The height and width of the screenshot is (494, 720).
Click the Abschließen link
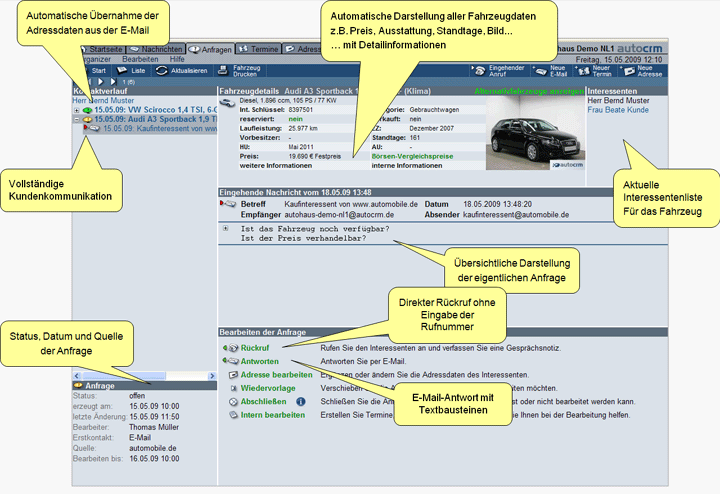264,402
